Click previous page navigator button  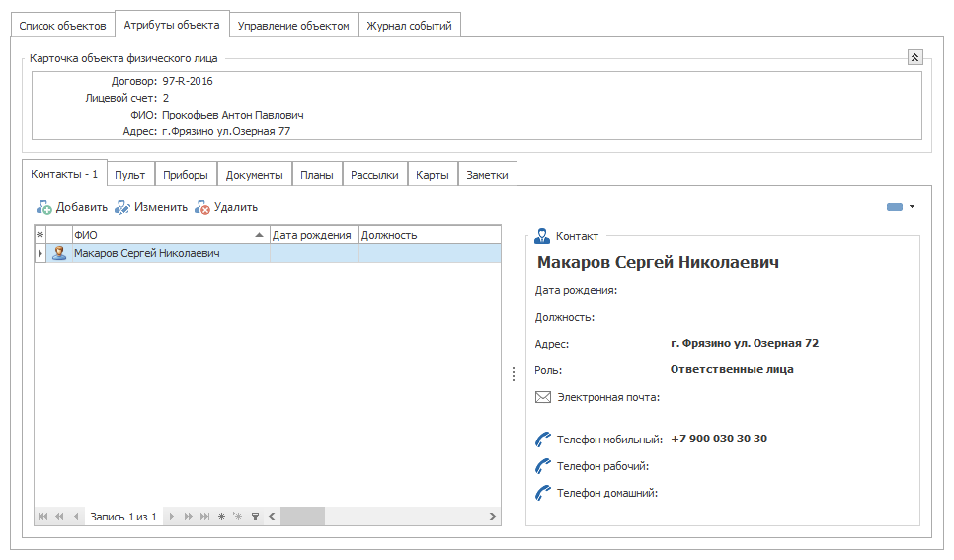point(59,517)
